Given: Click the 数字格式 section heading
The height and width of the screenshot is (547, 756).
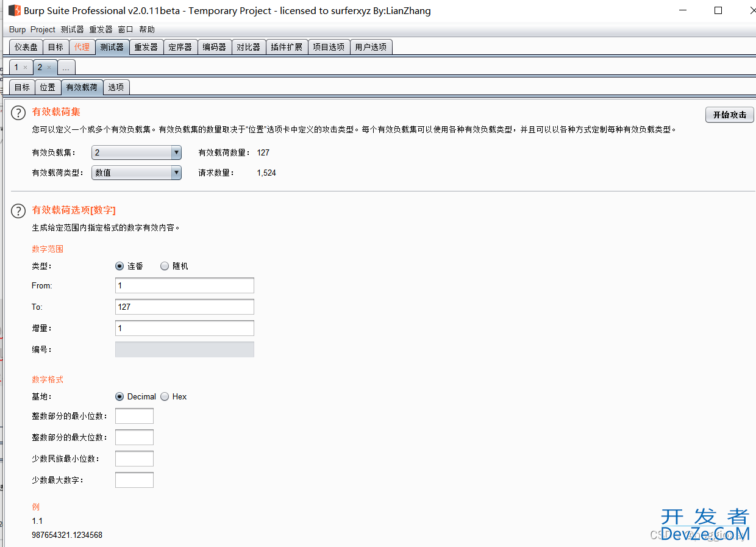Looking at the screenshot, I should (48, 379).
